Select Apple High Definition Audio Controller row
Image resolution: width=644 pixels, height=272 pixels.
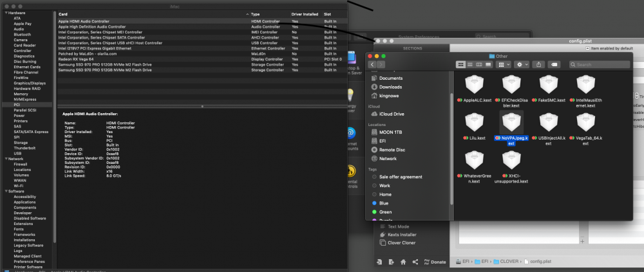[x=202, y=26]
